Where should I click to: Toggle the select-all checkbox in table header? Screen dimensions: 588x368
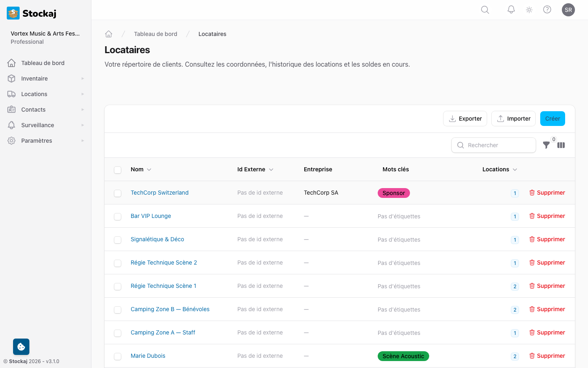[x=118, y=170]
